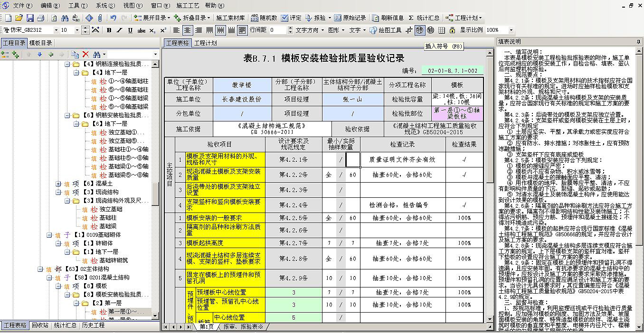Toggle right text alignment
This screenshot has height=333, width=644.
[198, 30]
